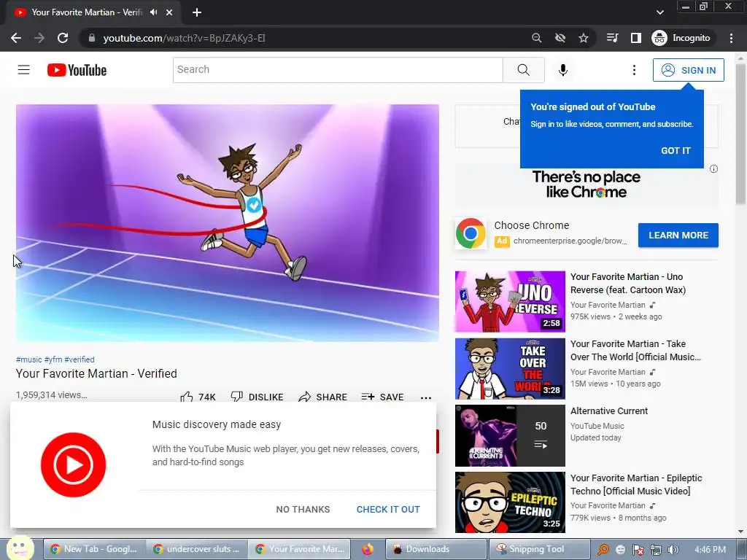Open Alternative Current playlist thumbnail
The image size is (747, 560).
[510, 436]
